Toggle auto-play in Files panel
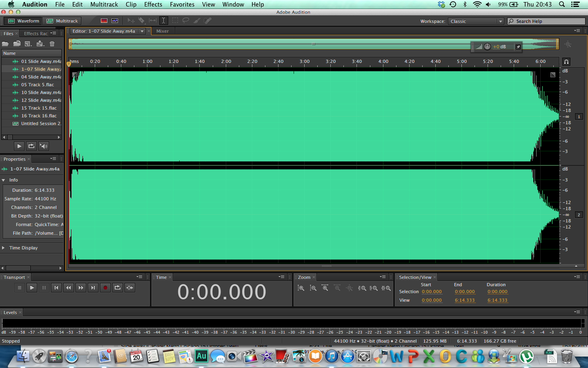The height and width of the screenshot is (368, 588). point(44,146)
